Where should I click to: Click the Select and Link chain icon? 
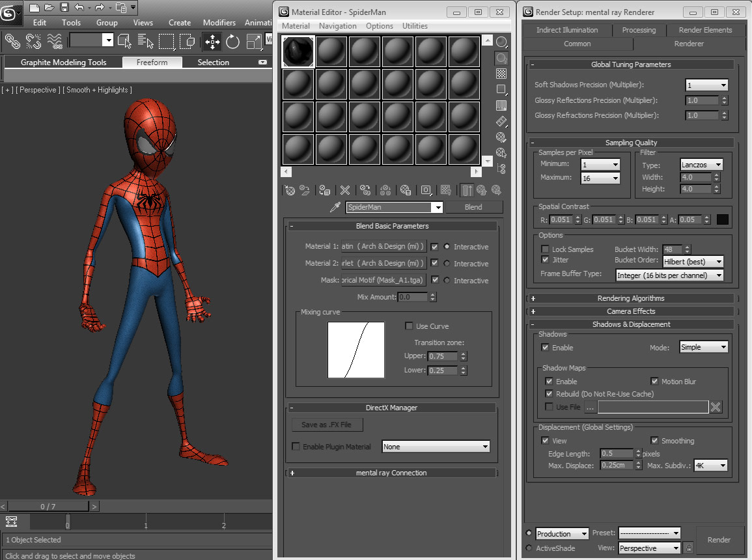click(x=12, y=41)
